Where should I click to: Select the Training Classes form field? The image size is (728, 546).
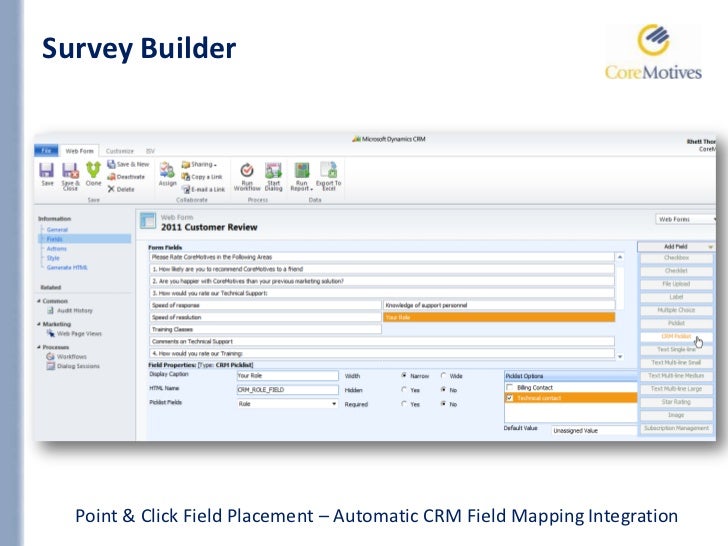(266, 329)
